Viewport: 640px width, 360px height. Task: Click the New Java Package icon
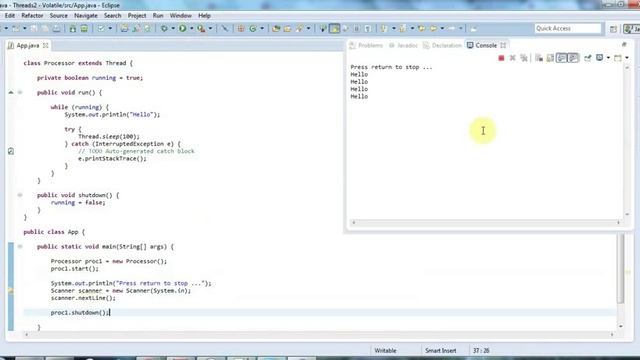tap(241, 28)
